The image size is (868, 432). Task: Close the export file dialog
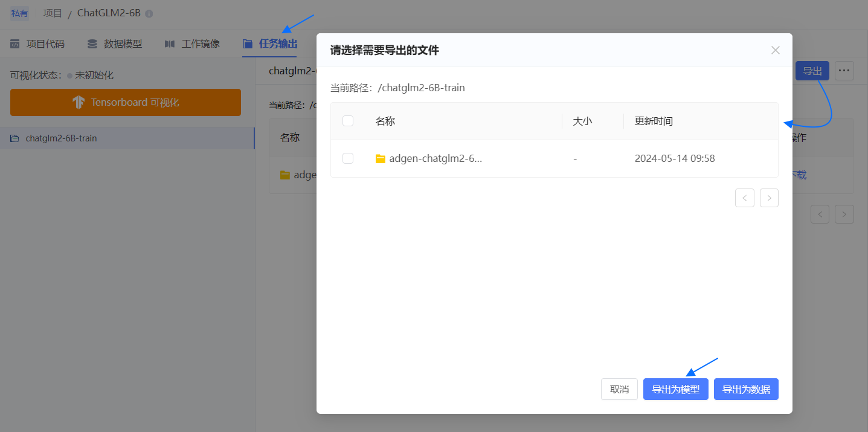(775, 50)
